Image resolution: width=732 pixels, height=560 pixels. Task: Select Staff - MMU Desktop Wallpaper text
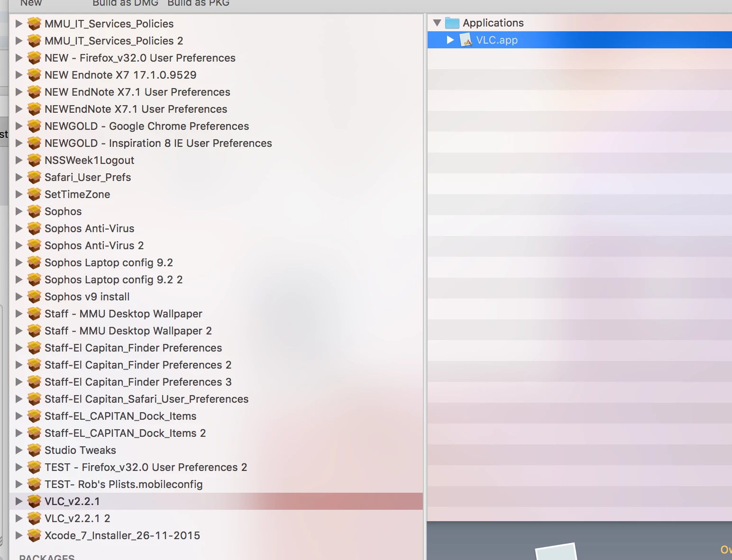click(x=123, y=314)
